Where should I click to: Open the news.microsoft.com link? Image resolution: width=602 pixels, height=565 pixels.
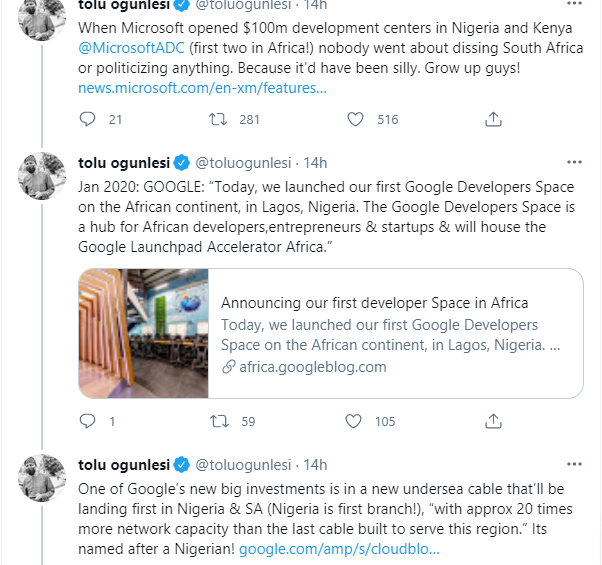coord(202,88)
